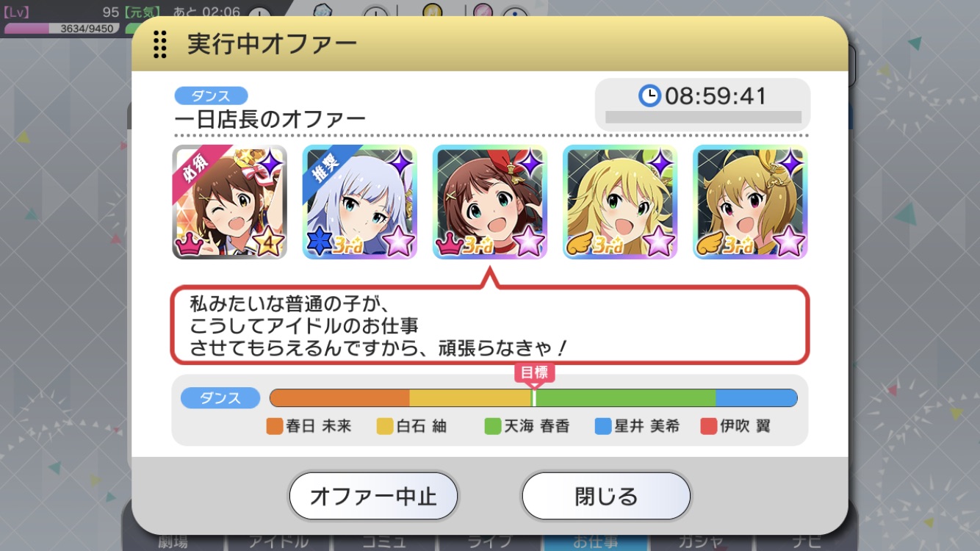Click the blue clock icon next to timer
Screen dimensions: 980x551
tap(649, 96)
